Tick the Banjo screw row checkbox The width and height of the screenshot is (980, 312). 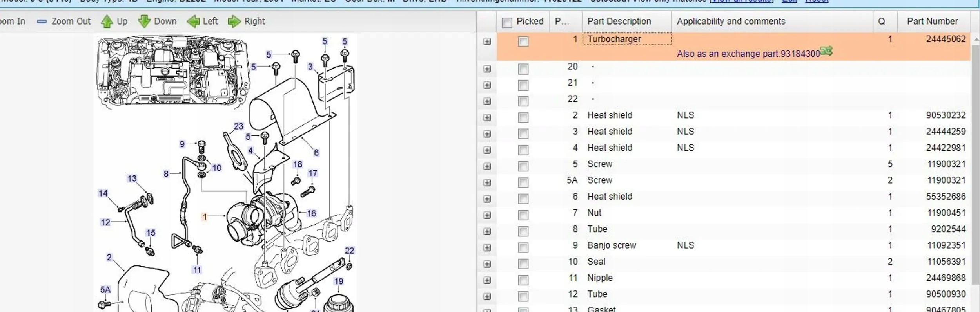[523, 248]
